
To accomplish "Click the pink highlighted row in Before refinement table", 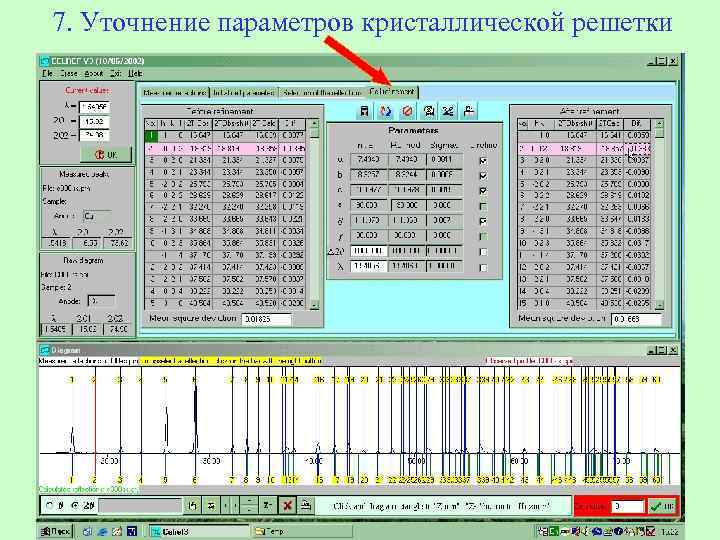I will [x=225, y=149].
